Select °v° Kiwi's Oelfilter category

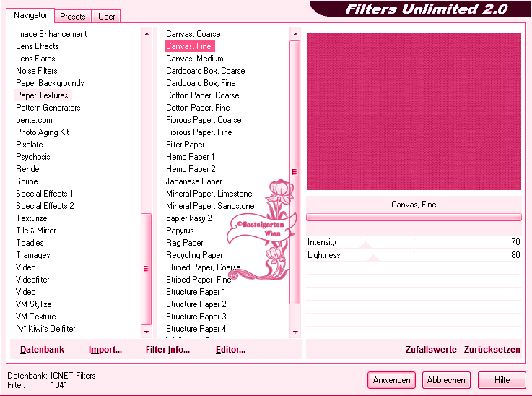point(45,328)
